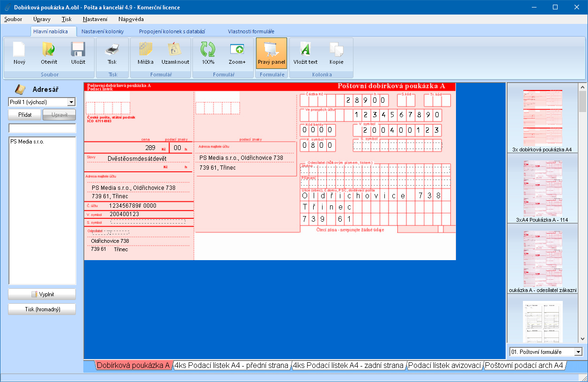Click the Tisk (hromadný) button
588x382 pixels.
(42, 309)
